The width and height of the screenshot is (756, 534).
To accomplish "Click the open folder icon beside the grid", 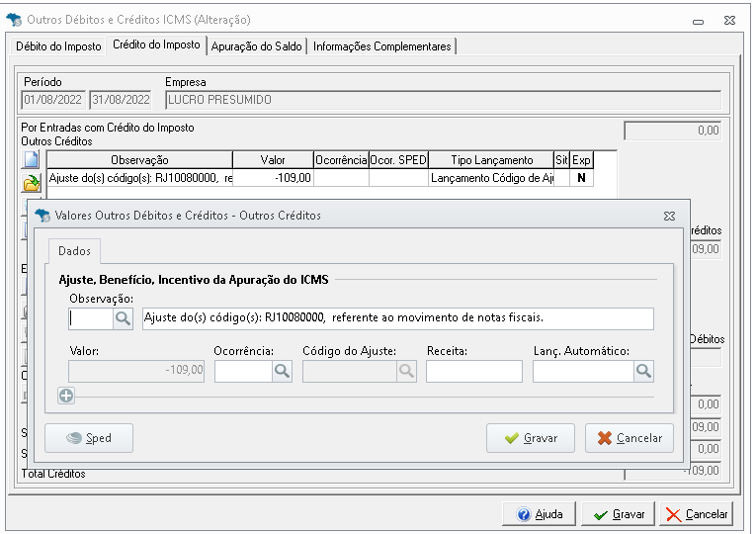I will [x=31, y=183].
